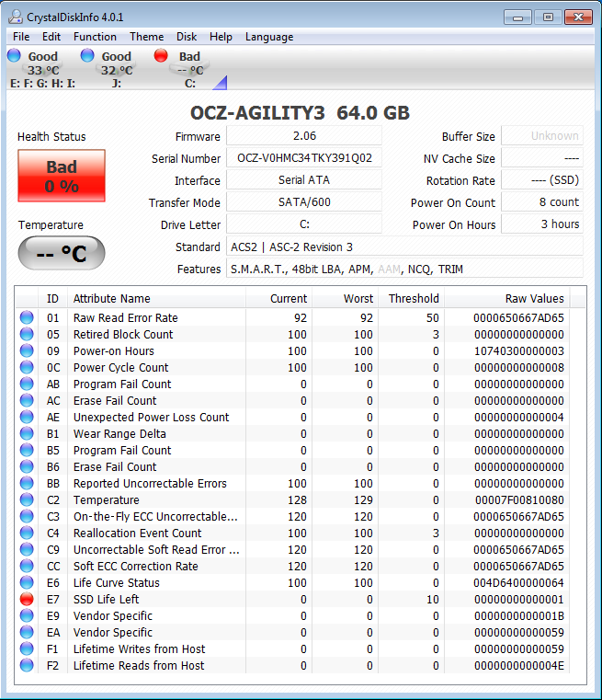Click the blue orb for E9 Vendor Specific
602x700 pixels.
coord(27,615)
